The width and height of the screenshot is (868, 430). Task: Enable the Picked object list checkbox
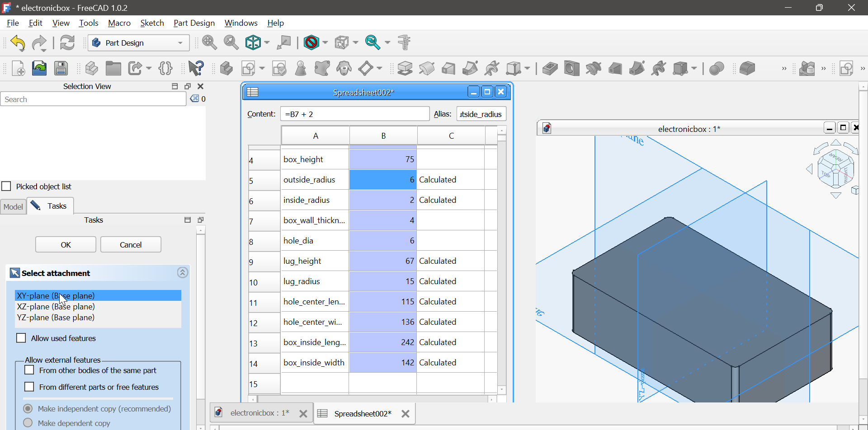coord(6,187)
